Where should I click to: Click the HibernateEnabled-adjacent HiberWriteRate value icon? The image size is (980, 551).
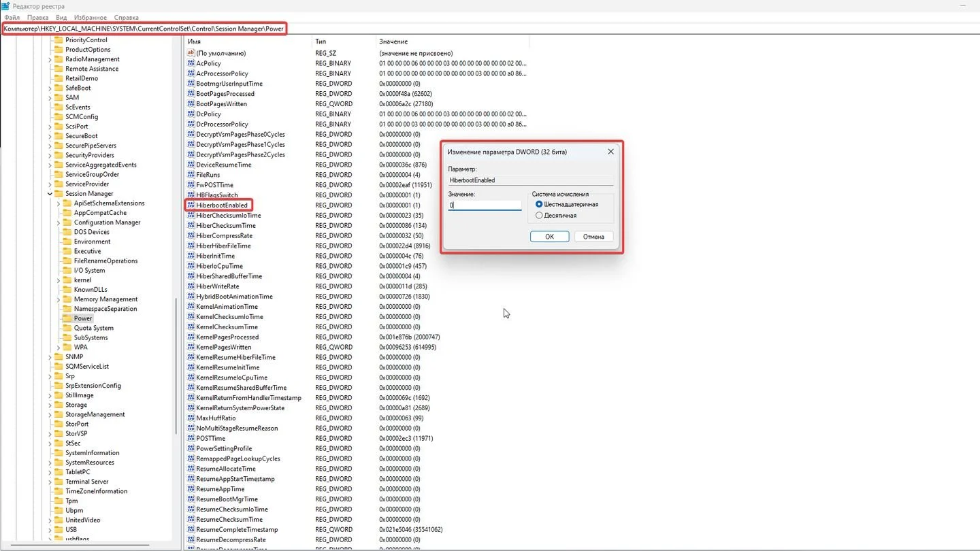pyautogui.click(x=191, y=286)
